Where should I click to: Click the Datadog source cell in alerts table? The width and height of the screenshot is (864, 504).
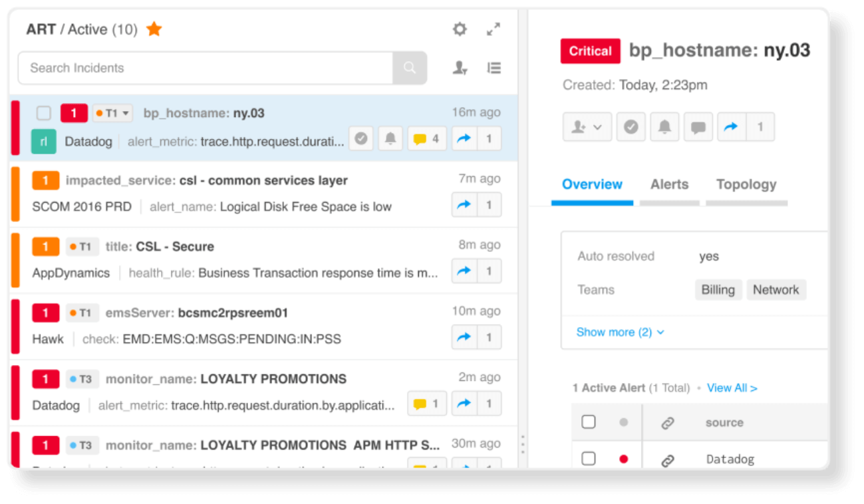coord(730,459)
